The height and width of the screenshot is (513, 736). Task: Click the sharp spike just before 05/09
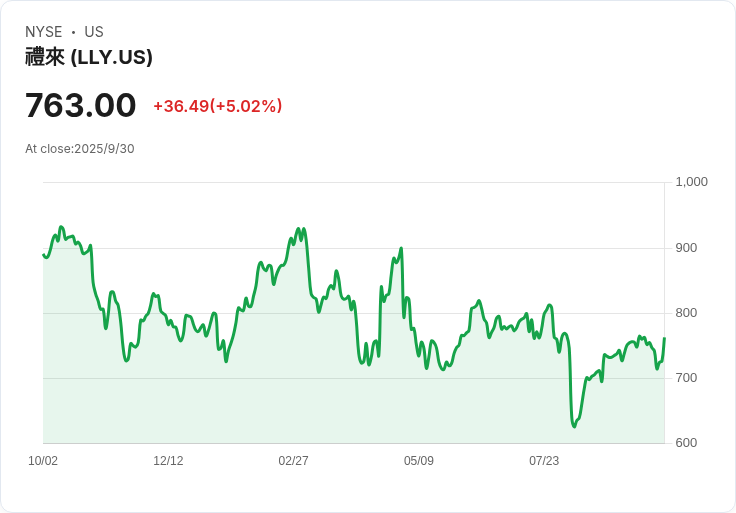pyautogui.click(x=401, y=249)
